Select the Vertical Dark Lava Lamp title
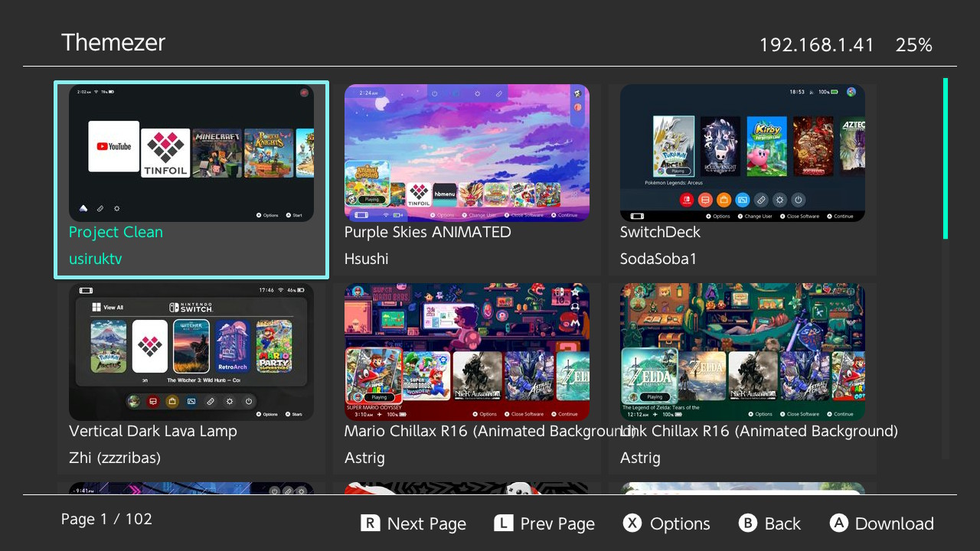Image resolution: width=980 pixels, height=551 pixels. tap(153, 431)
